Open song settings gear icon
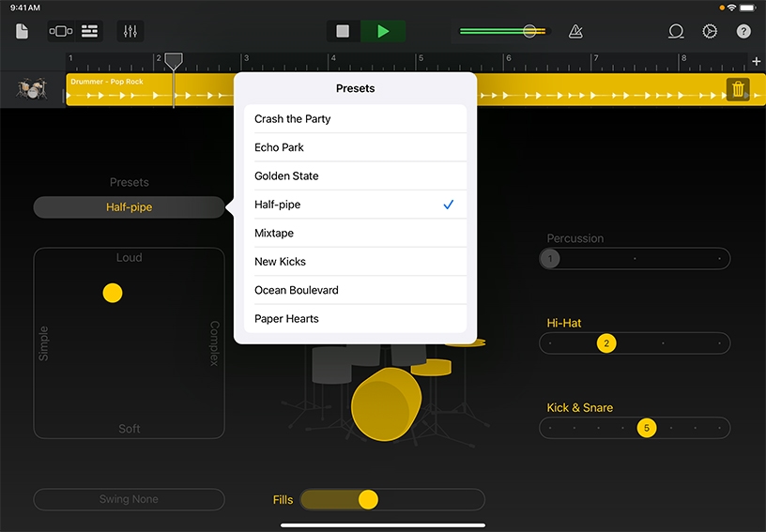The width and height of the screenshot is (766, 532). [x=710, y=32]
